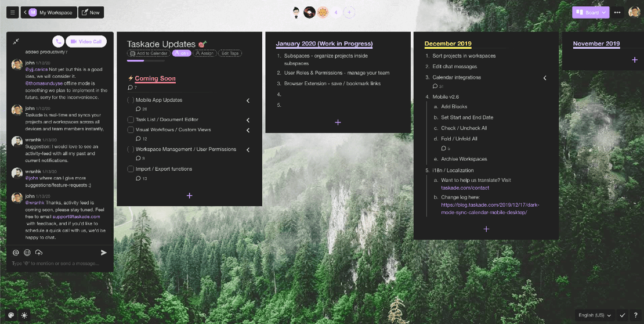
Task: Click the upload file cloud icon
Action: pos(39,253)
